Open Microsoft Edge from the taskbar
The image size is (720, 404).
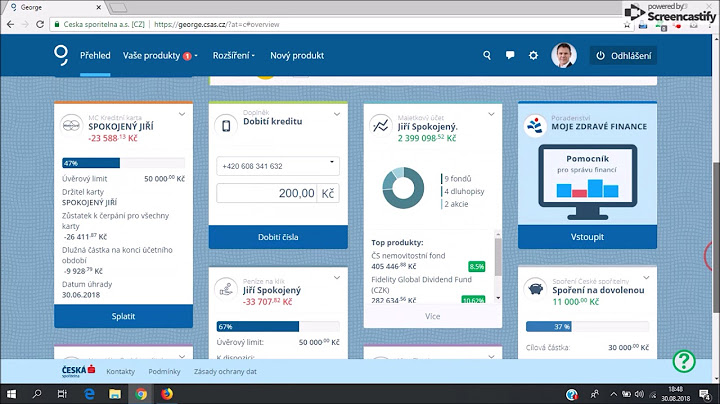[89, 394]
